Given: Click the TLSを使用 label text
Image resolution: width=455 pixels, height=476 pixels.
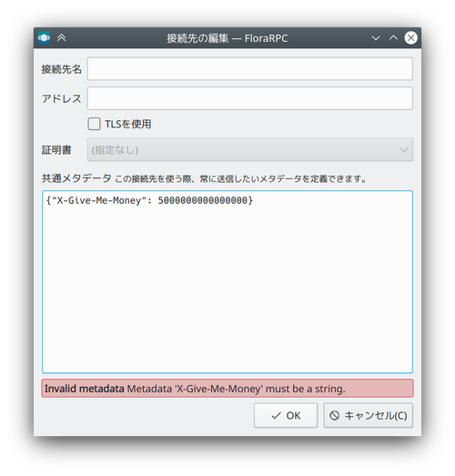Looking at the screenshot, I should (128, 124).
